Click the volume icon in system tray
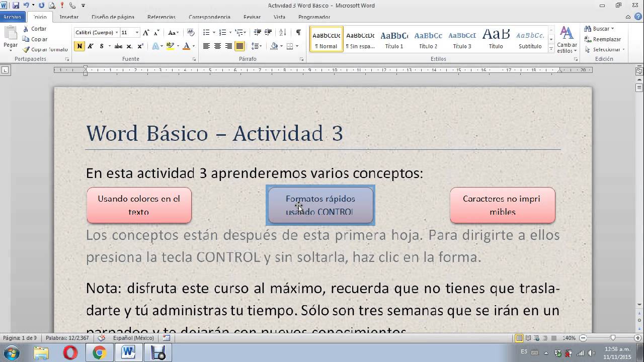The width and height of the screenshot is (644, 362). [592, 353]
